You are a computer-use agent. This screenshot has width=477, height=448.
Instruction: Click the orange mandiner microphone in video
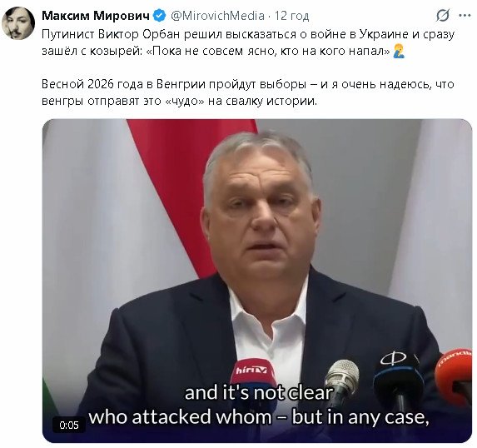point(453,376)
